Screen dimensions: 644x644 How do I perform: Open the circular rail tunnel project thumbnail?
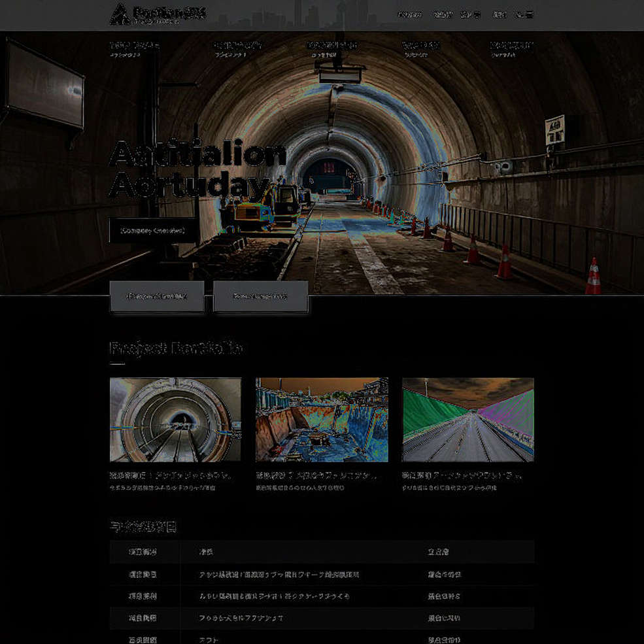click(175, 420)
